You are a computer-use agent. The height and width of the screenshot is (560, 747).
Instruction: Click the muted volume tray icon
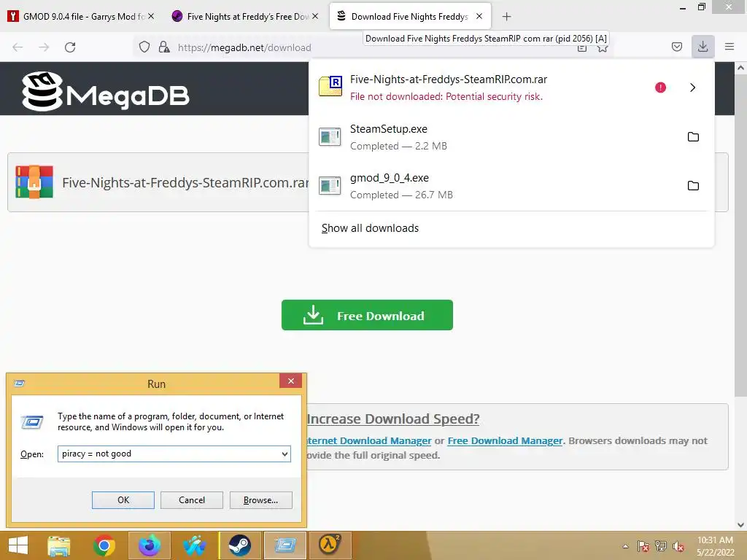click(678, 546)
